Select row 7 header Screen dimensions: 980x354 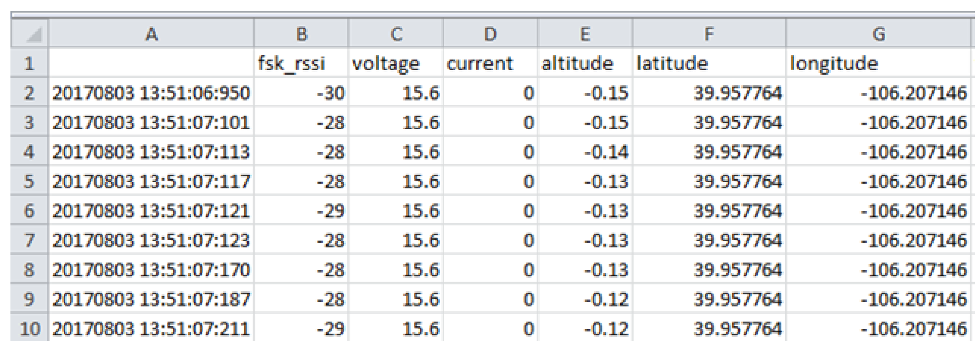[30, 240]
